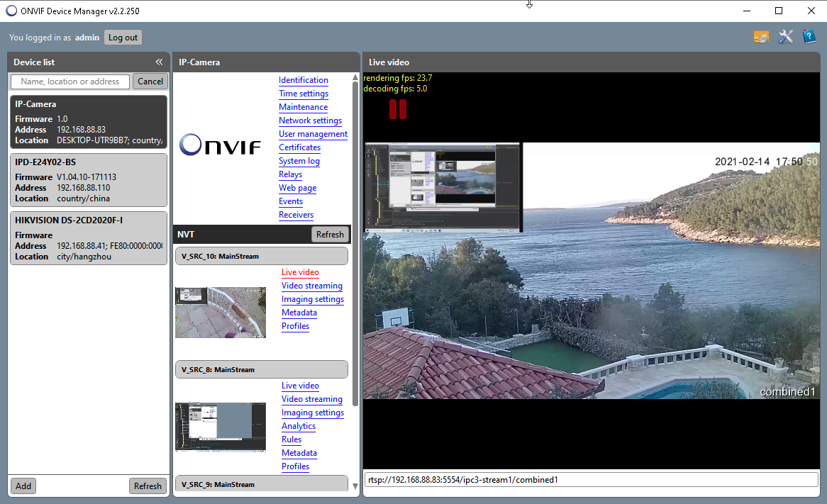This screenshot has width=827, height=504.
Task: Click the device search input field
Action: [70, 82]
